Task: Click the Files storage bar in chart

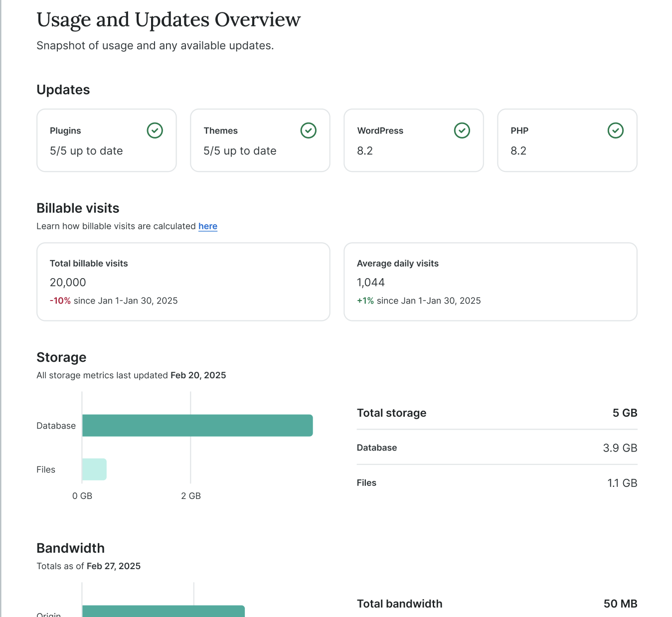Action: (94, 469)
